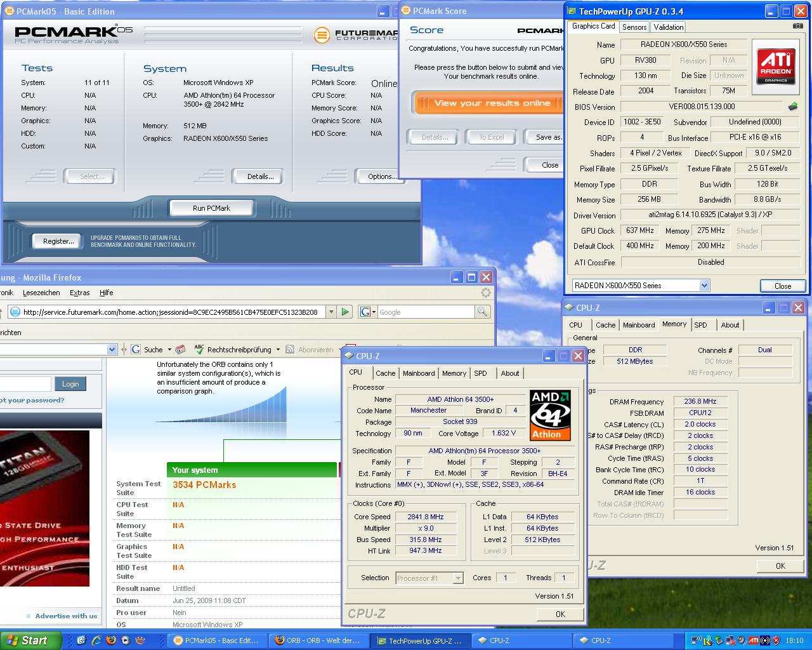Click the Titan solid state drive ad banner

click(x=44, y=508)
